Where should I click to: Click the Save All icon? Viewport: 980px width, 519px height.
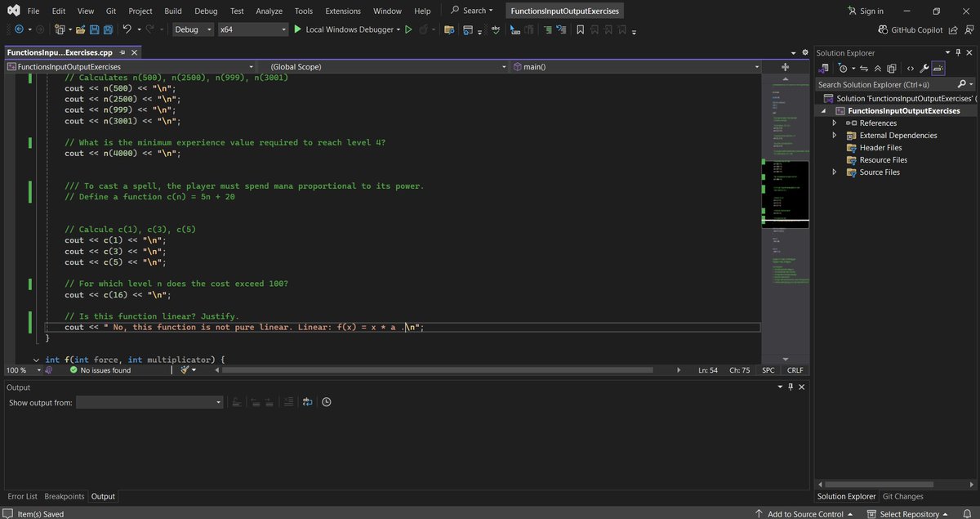pos(108,29)
